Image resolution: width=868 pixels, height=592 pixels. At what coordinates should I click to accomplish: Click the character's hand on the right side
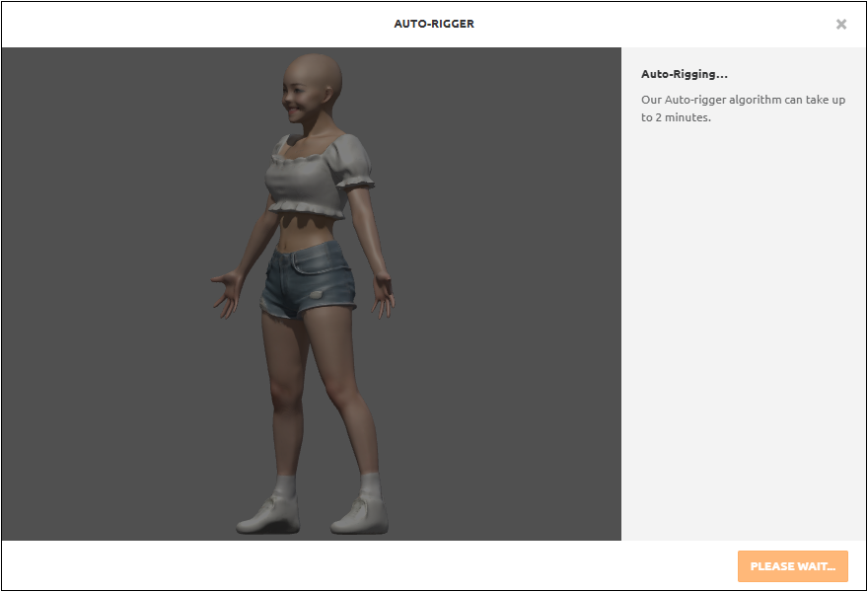pos(383,294)
